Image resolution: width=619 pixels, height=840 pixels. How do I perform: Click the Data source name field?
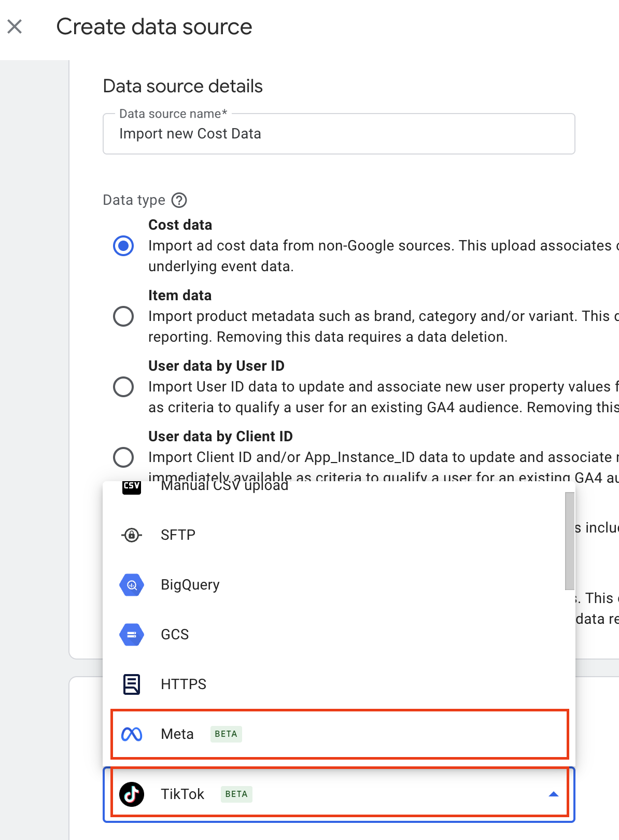(339, 134)
